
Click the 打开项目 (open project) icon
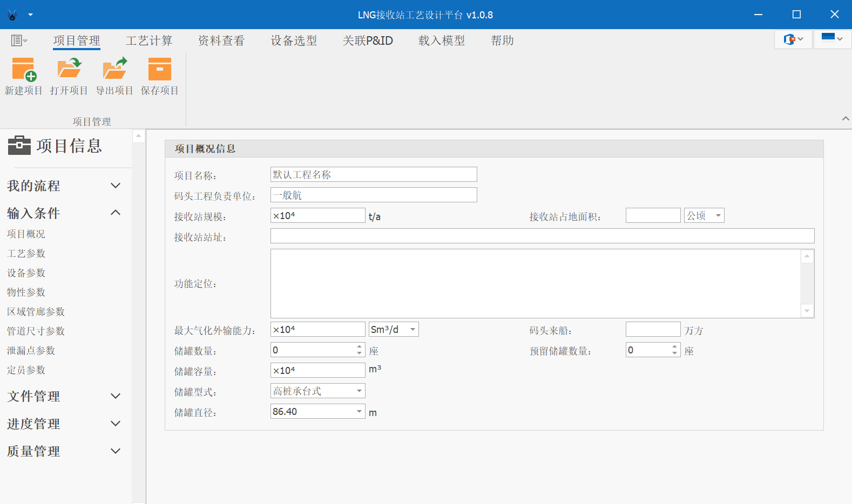(69, 70)
